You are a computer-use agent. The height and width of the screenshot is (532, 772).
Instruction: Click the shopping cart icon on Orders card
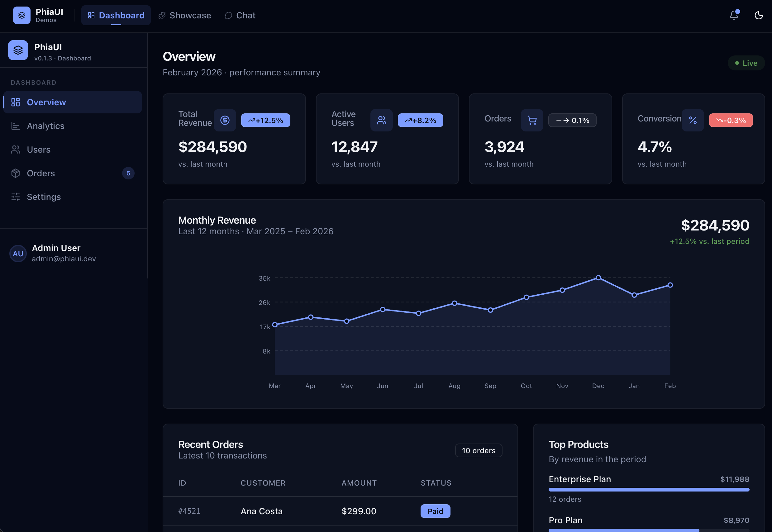[x=532, y=120]
